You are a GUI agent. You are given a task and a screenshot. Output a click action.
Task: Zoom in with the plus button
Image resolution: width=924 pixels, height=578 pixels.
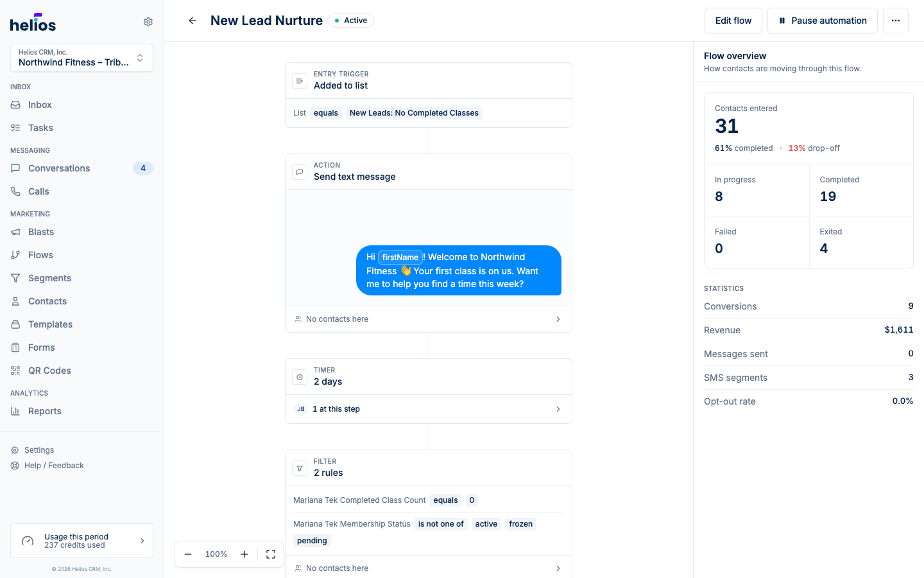coord(244,554)
